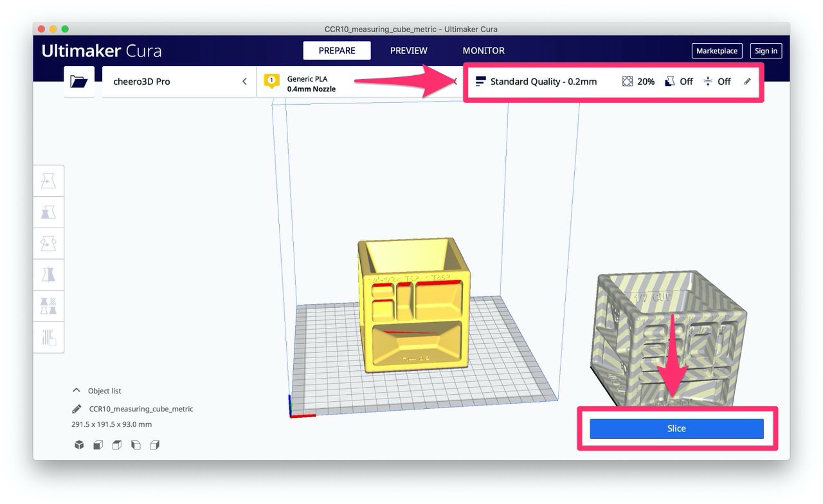
Task: Switch to front view cube icon
Action: (98, 445)
